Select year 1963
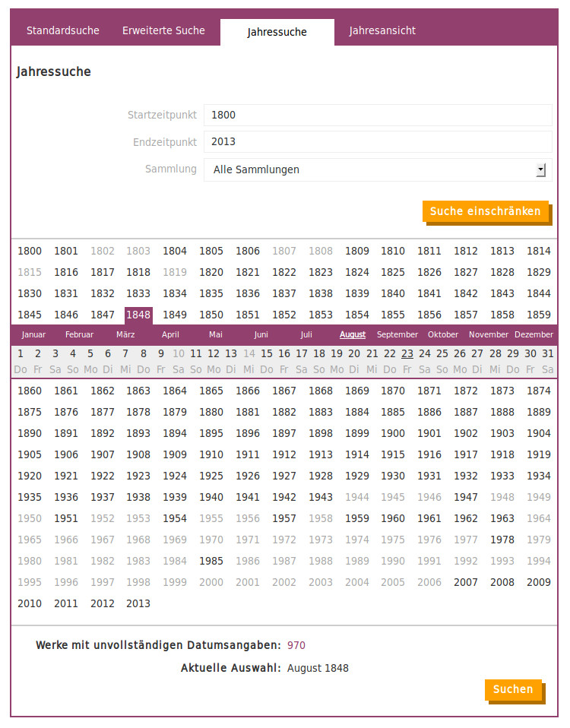This screenshot has width=570, height=728. pos(502,518)
